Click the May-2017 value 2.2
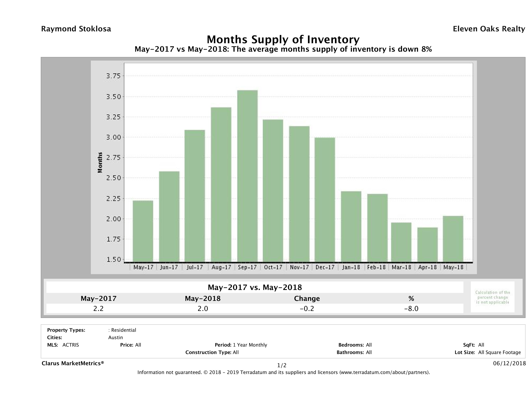The image size is (532, 404). tap(98, 308)
